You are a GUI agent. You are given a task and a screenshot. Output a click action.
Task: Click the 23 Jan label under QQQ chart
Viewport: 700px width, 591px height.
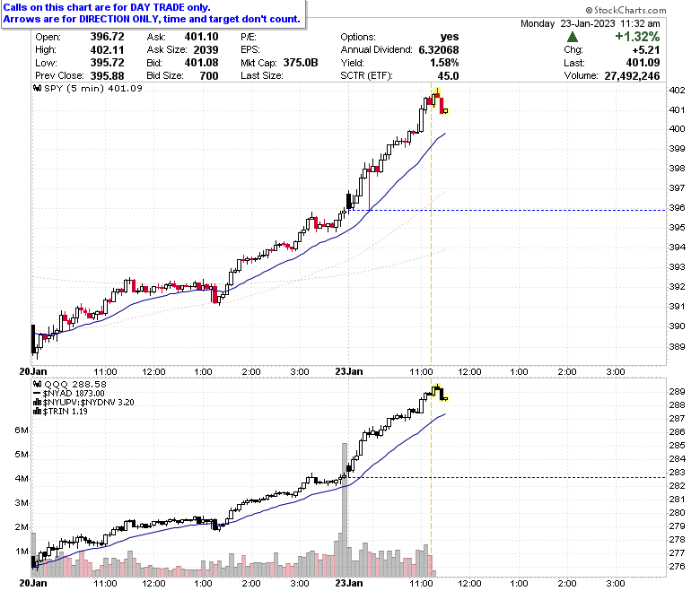(349, 583)
